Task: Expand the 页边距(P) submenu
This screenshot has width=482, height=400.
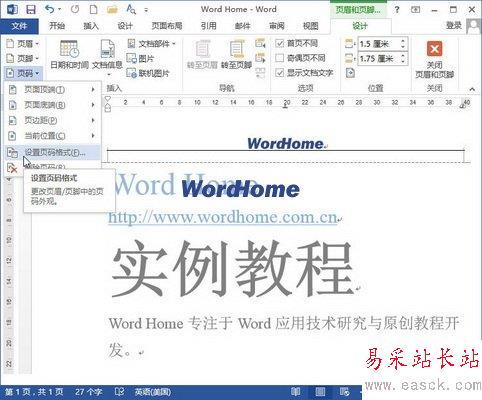Action: coord(52,120)
